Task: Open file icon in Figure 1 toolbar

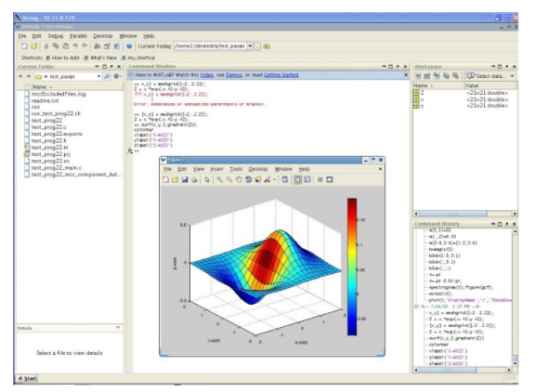Action: (x=175, y=179)
